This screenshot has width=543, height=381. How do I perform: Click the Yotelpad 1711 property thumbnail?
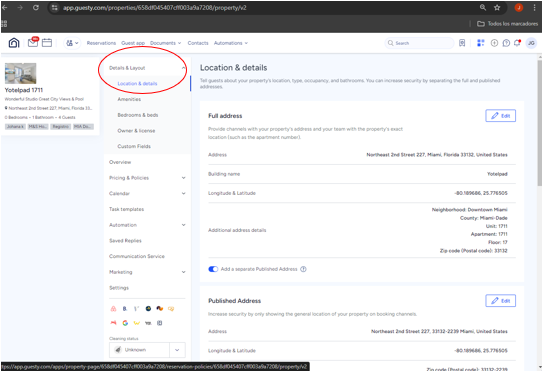20,73
